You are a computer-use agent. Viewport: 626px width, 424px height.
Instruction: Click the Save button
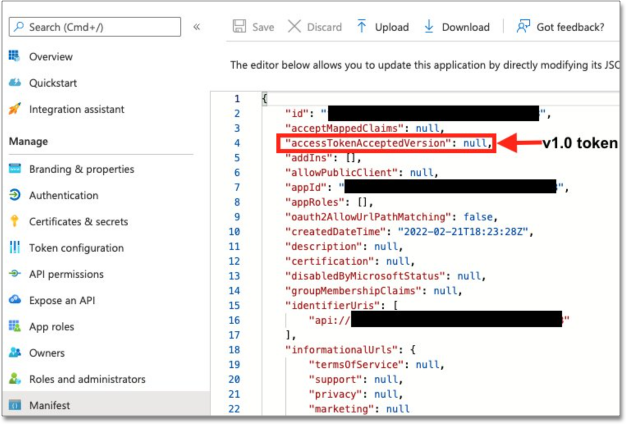252,27
